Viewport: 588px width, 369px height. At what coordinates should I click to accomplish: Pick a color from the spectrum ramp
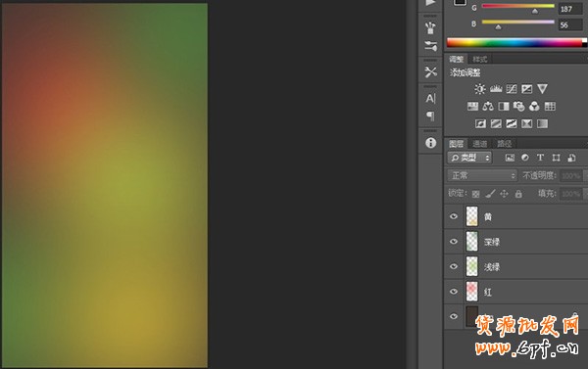[514, 43]
